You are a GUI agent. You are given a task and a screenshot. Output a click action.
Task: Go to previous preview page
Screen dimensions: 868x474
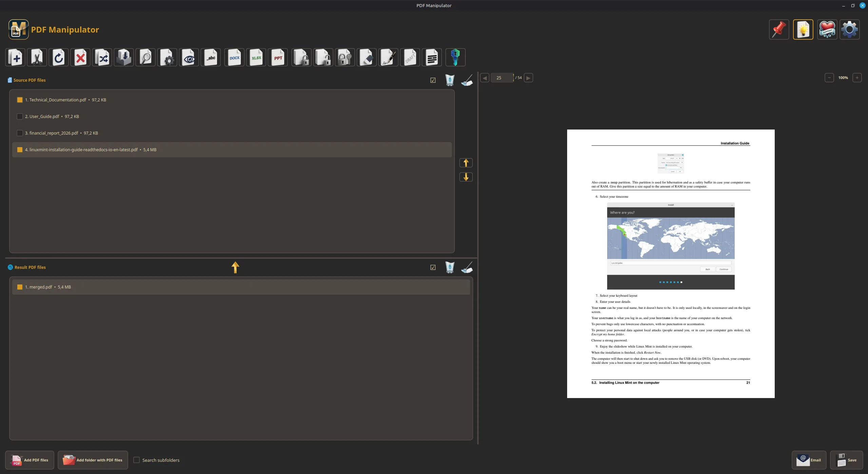[485, 78]
